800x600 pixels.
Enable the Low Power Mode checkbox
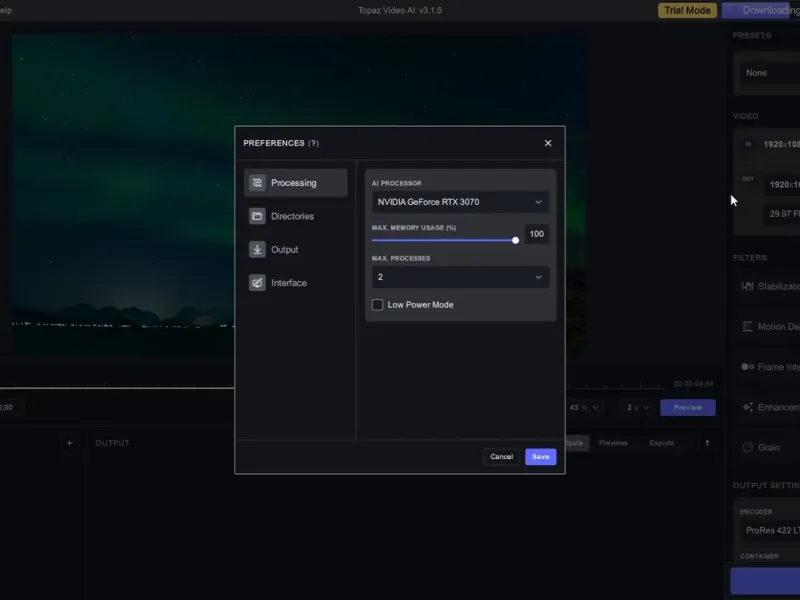(378, 305)
